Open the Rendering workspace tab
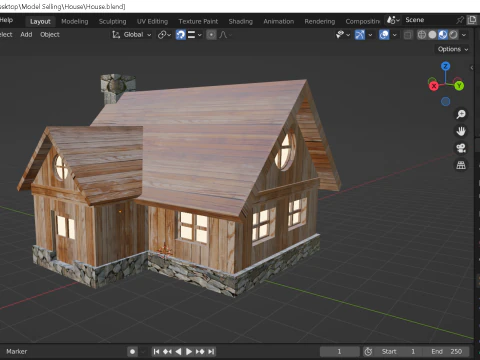The height and width of the screenshot is (360, 480). point(319,21)
